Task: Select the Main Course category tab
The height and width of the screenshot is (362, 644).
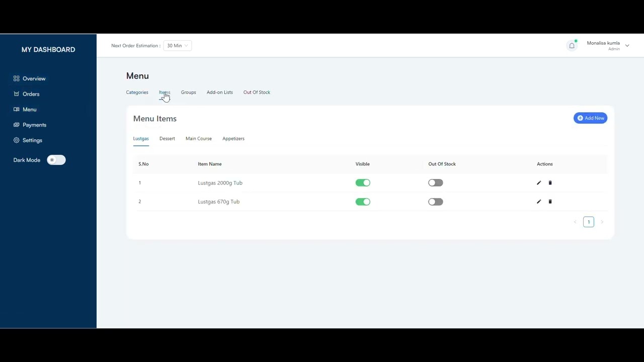Action: (x=198, y=139)
